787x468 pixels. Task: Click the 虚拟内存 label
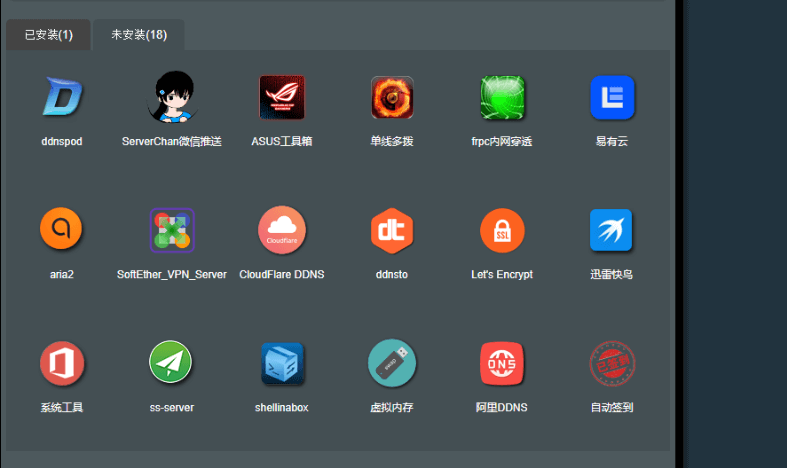click(392, 407)
